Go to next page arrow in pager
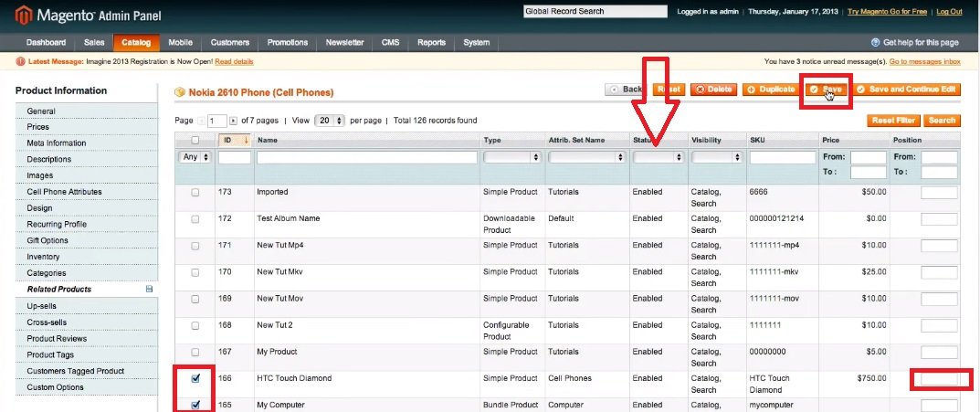This screenshot has height=412, width=980. 233,121
